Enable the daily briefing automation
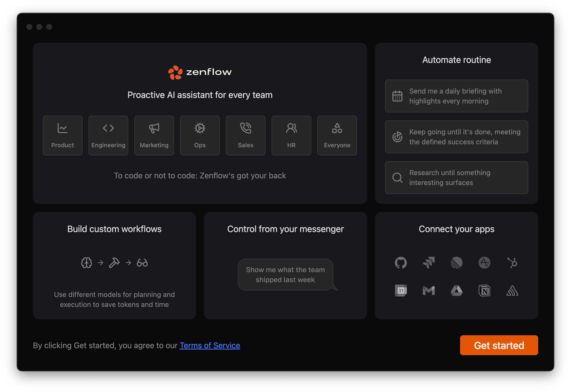The width and height of the screenshot is (571, 392). [x=456, y=96]
